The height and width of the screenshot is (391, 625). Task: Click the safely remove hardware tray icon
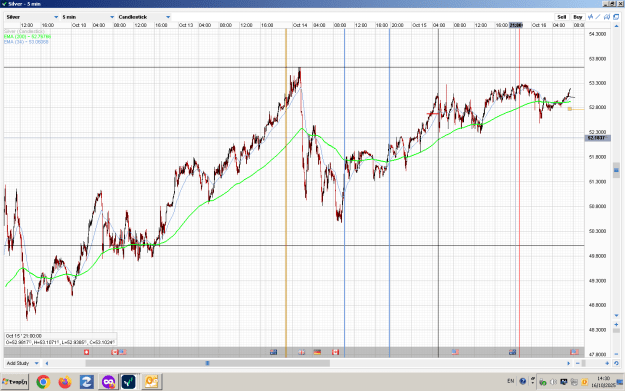(542, 382)
